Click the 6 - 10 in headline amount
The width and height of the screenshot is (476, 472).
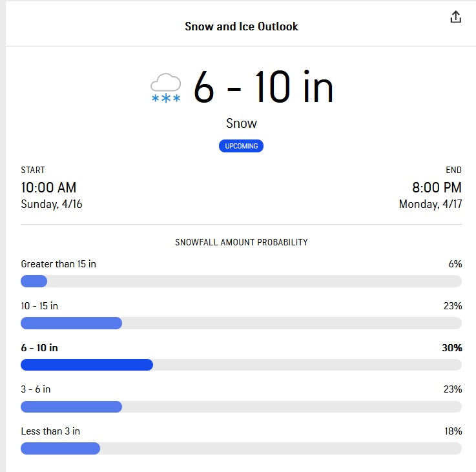pyautogui.click(x=264, y=87)
